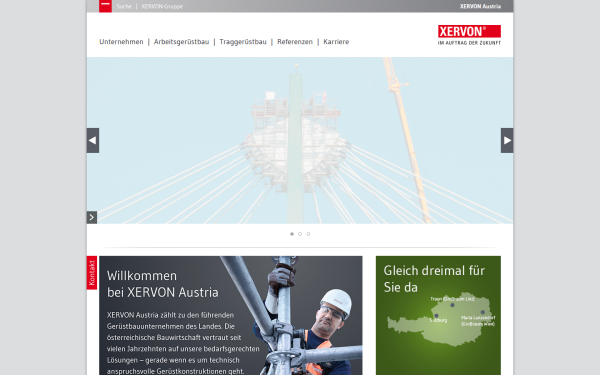Advance slideshow with right arrow button
This screenshot has height=375, width=600.
(x=507, y=140)
